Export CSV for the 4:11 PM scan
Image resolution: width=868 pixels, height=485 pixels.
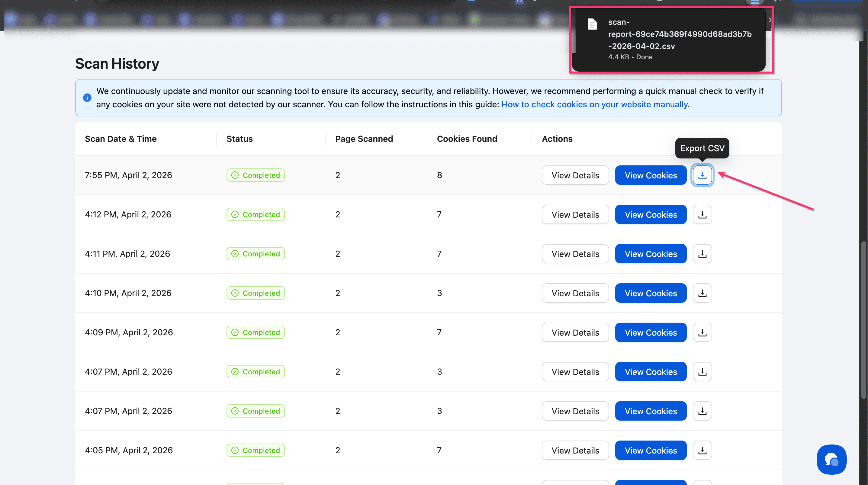pos(702,254)
